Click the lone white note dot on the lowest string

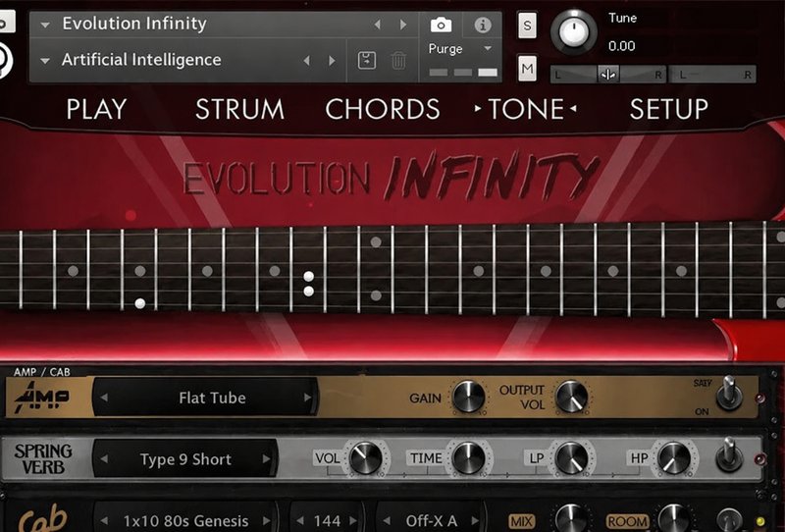click(x=140, y=303)
